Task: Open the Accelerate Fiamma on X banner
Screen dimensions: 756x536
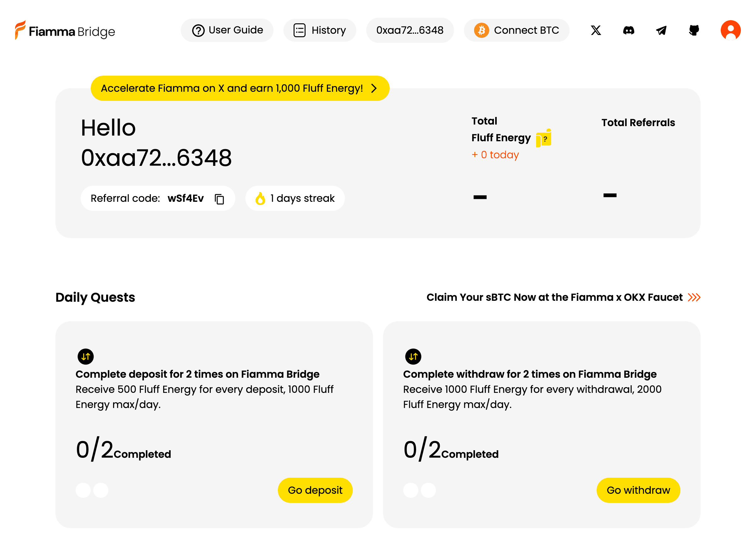Action: click(240, 88)
